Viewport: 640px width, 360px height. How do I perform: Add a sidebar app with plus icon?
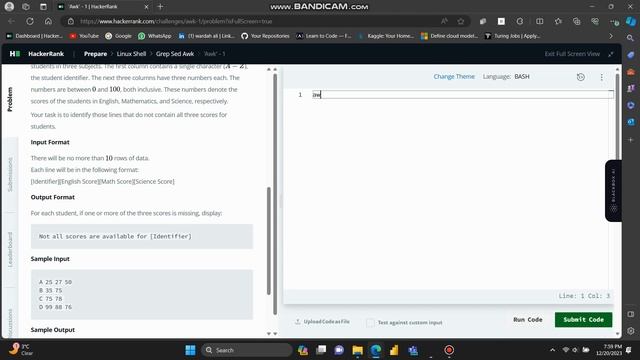tap(631, 140)
